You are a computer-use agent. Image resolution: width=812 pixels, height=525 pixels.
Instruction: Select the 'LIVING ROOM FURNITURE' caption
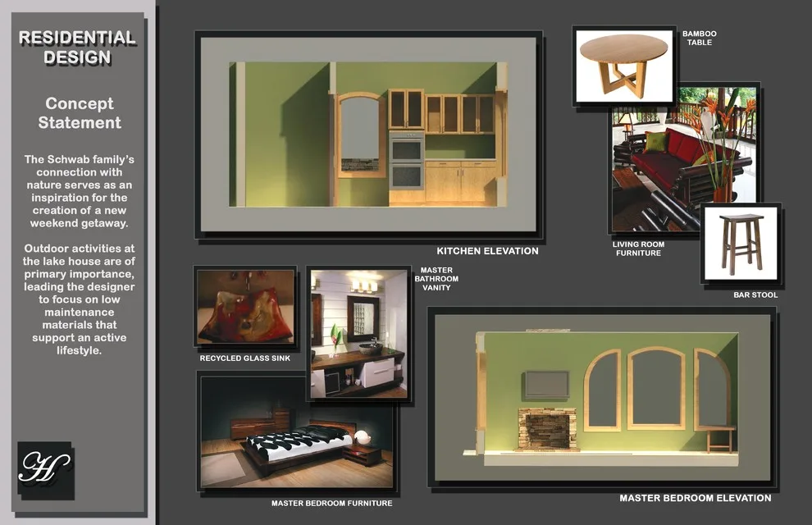coord(638,249)
